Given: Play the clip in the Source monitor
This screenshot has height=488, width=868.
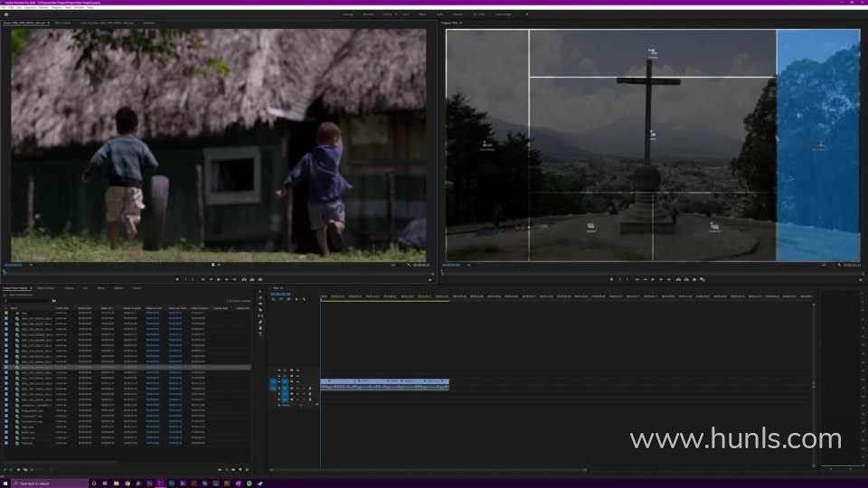Looking at the screenshot, I should pos(218,279).
